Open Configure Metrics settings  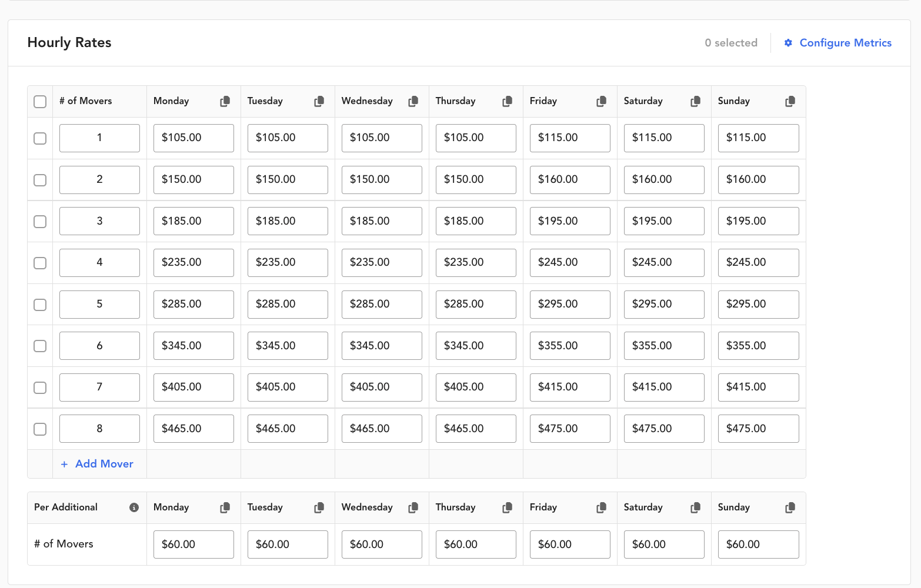point(838,43)
